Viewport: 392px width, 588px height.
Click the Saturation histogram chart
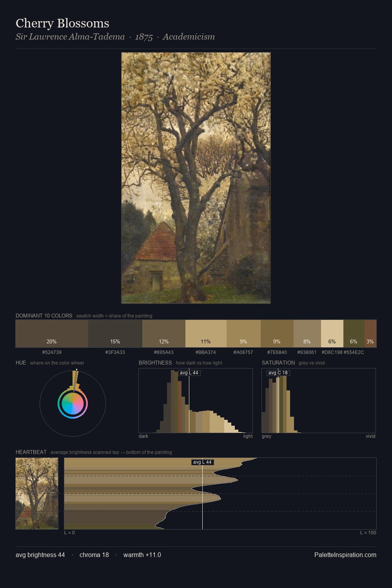(319, 401)
